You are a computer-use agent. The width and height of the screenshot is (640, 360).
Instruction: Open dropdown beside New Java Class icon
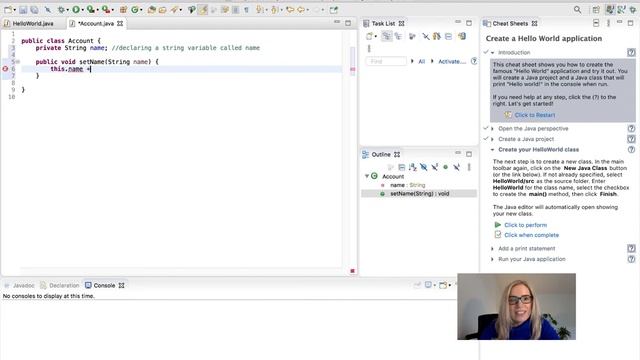click(141, 10)
